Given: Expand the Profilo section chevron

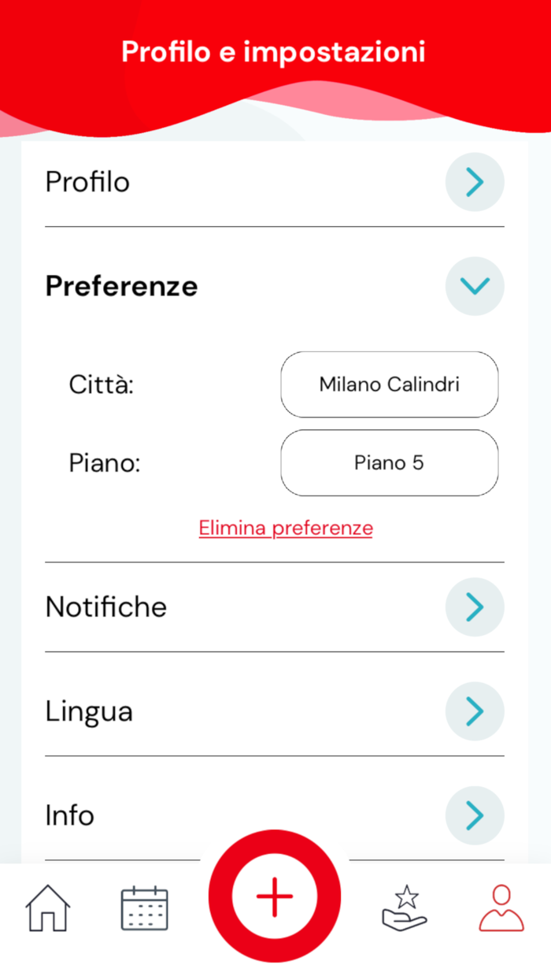Looking at the screenshot, I should 475,182.
